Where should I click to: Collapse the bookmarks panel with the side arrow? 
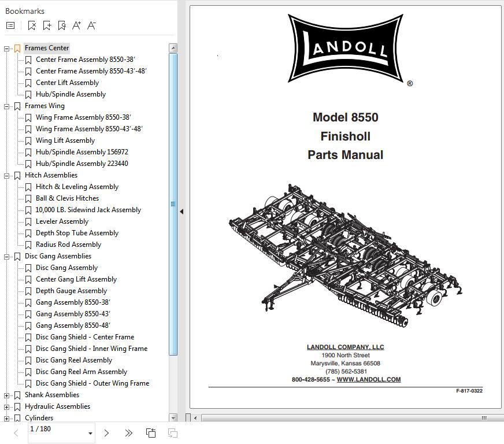[x=181, y=212]
